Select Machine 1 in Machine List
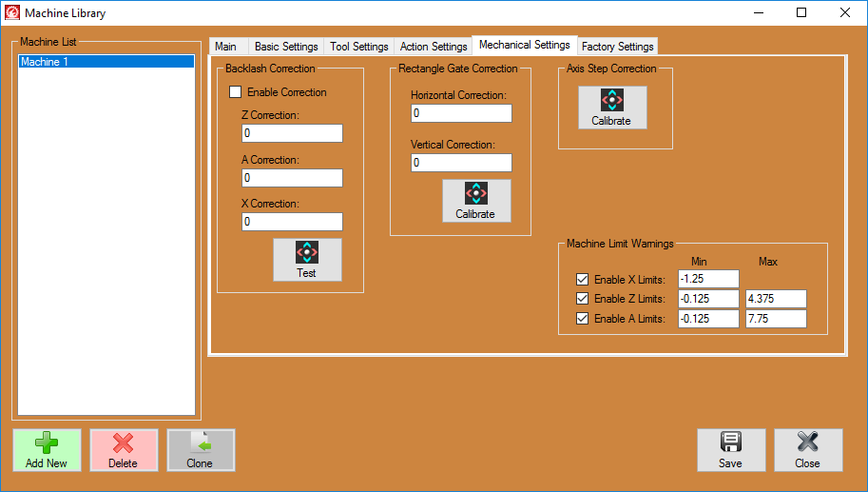Screen dimensions: 868x492 106,62
